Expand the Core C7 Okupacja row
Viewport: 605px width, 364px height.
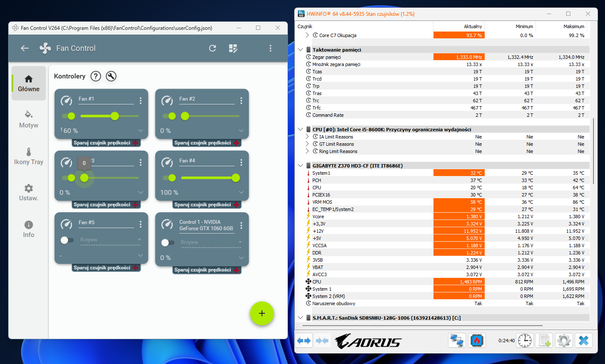point(307,35)
